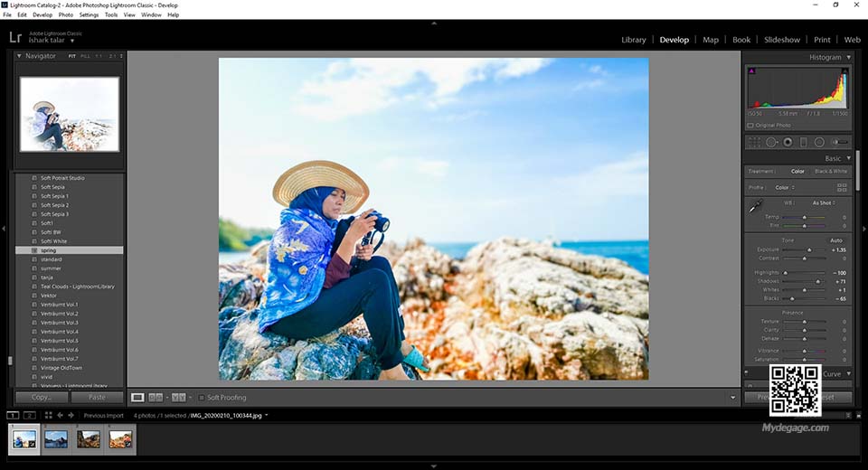Image resolution: width=868 pixels, height=470 pixels.
Task: Select the Graduated Filter tool
Action: pos(803,142)
